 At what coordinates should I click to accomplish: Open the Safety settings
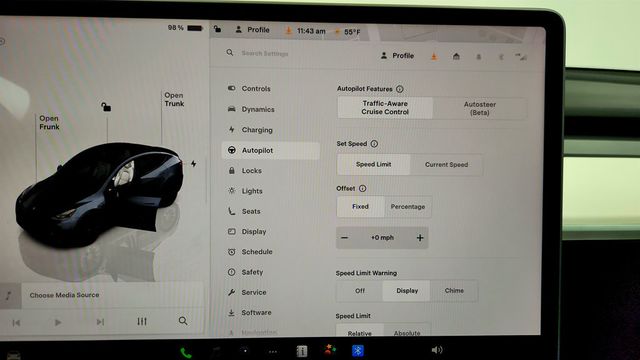pos(245,272)
